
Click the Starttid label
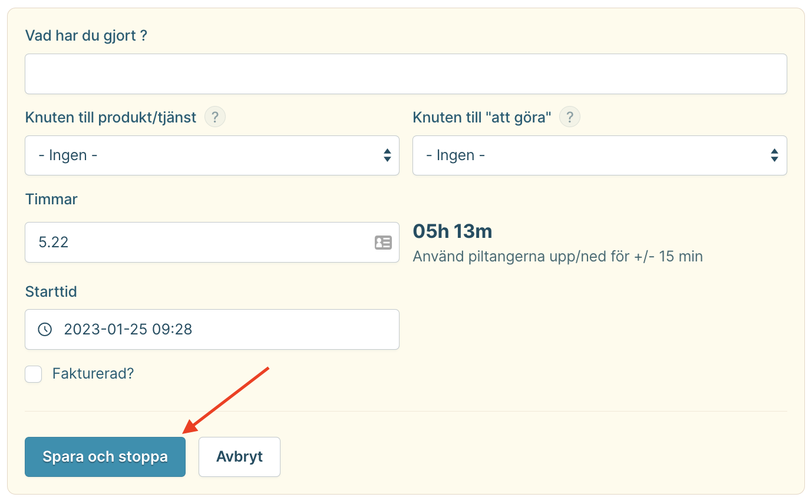51,291
